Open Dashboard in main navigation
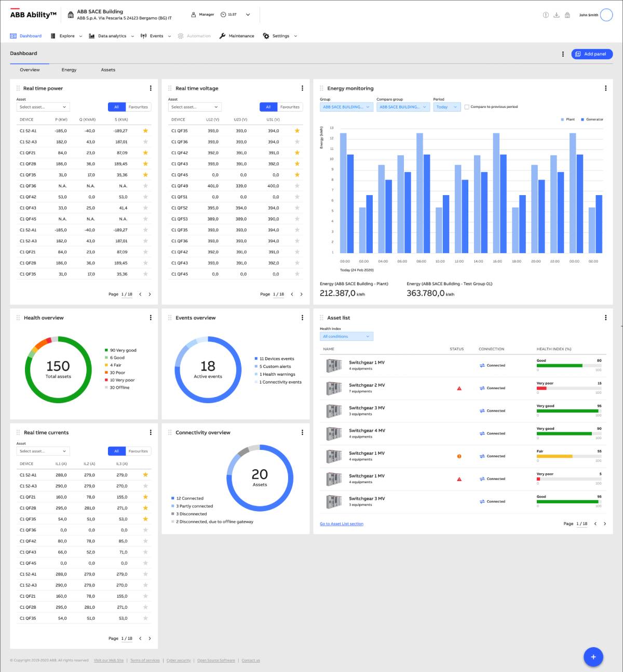This screenshot has height=672, width=623. 26,36
